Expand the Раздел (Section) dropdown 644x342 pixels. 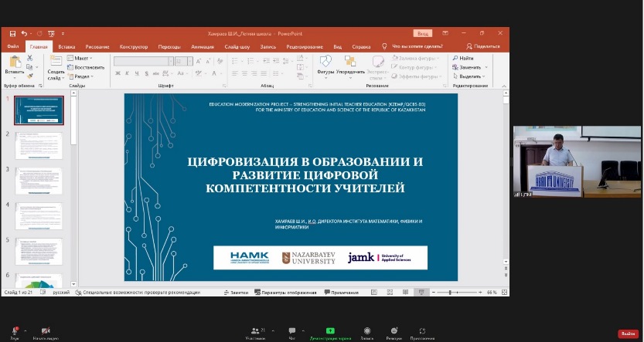(82, 76)
